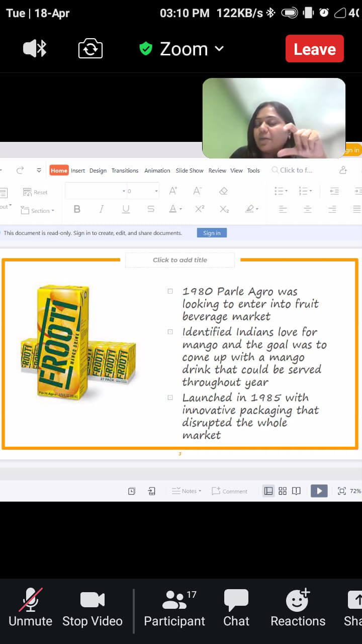
Task: Open the Participant list
Action: tap(174, 607)
